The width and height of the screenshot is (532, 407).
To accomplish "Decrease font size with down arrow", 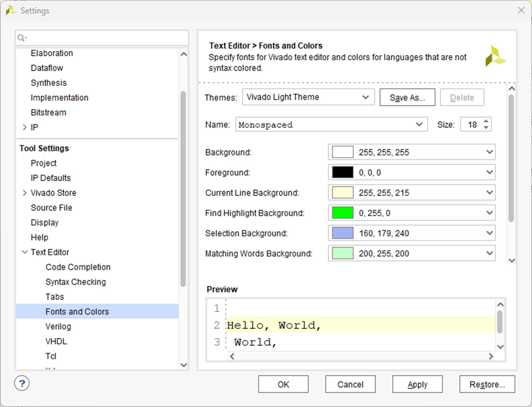I will [486, 128].
